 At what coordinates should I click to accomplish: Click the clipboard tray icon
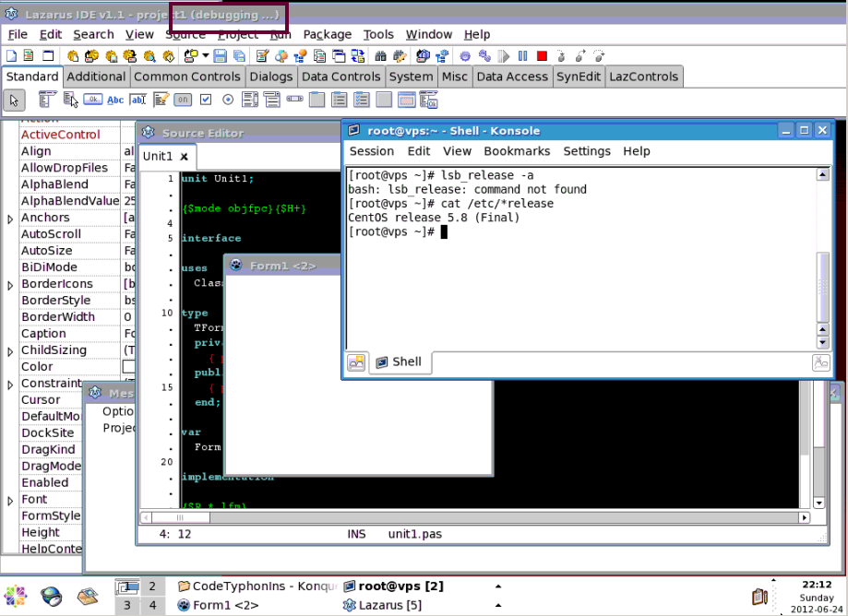click(x=759, y=597)
